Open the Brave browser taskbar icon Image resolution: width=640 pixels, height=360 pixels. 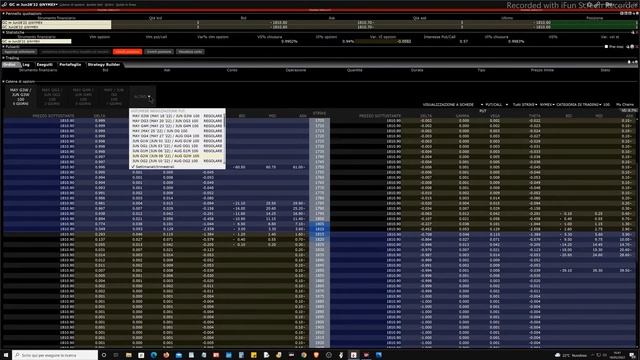pos(316,355)
